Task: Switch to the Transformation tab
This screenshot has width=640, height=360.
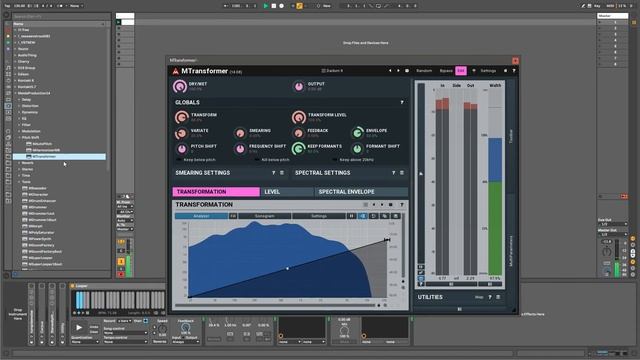Action: (216, 192)
